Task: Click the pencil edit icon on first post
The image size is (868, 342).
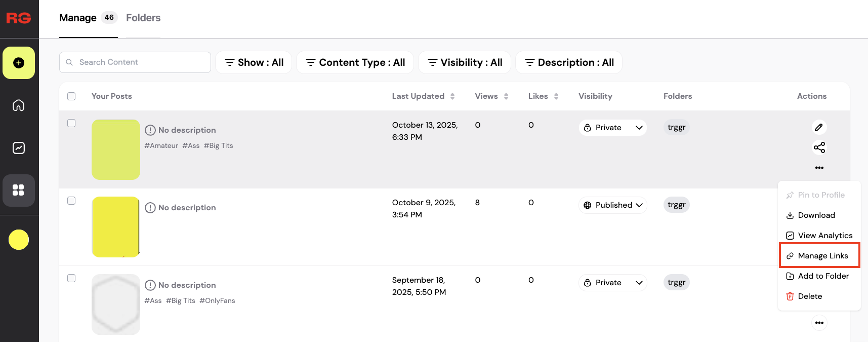Action: pos(819,127)
